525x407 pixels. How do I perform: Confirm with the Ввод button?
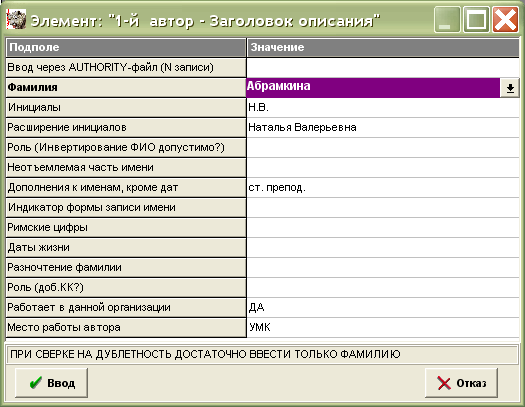[52, 383]
